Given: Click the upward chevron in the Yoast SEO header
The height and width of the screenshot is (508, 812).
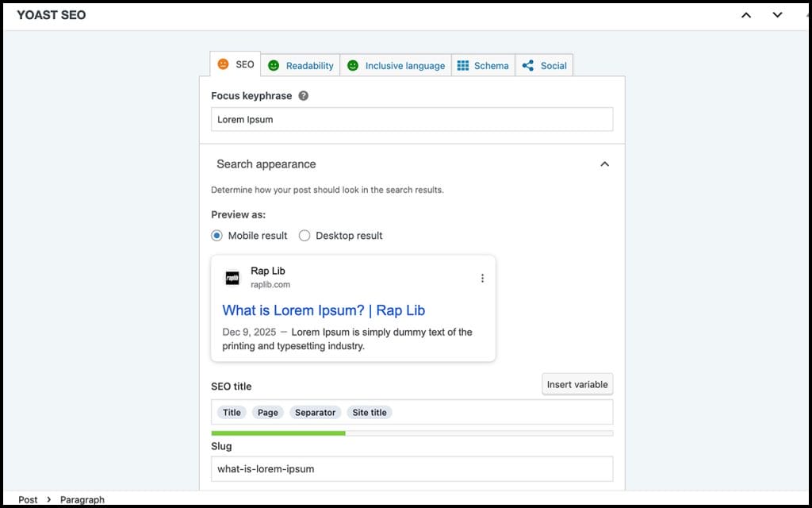Looking at the screenshot, I should pos(746,14).
